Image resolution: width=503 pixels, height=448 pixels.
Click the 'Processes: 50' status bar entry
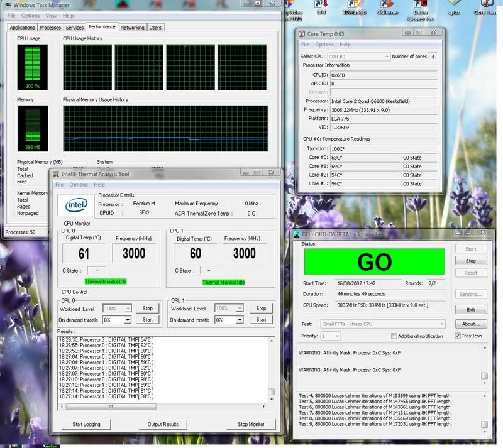(20, 232)
